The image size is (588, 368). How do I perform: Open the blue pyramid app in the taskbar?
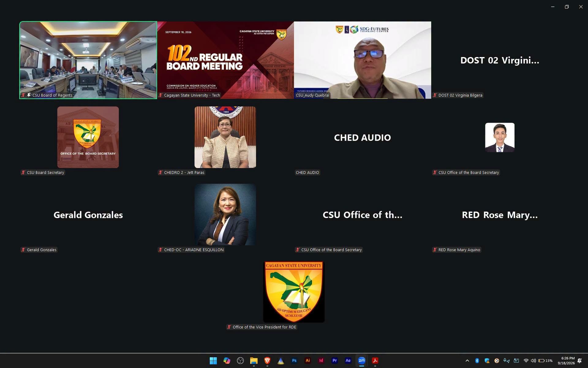coord(281,361)
